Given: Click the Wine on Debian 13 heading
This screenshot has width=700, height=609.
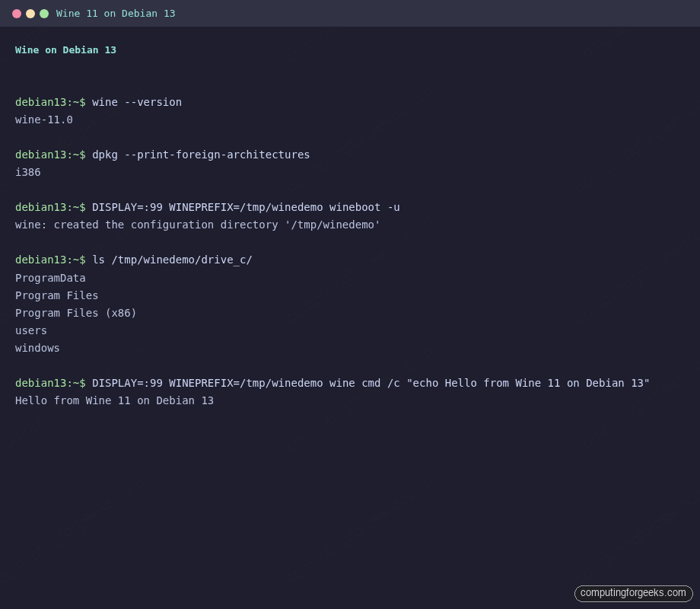Looking at the screenshot, I should pos(65,50).
